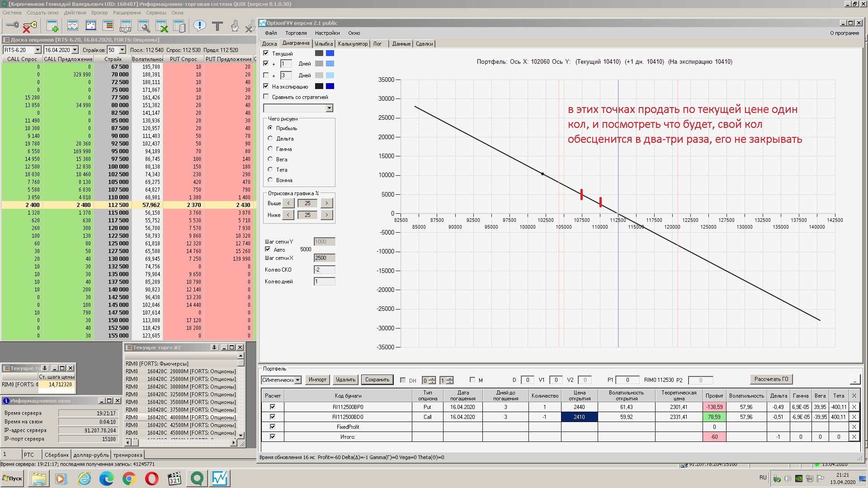Click the create new table icon

52,26
